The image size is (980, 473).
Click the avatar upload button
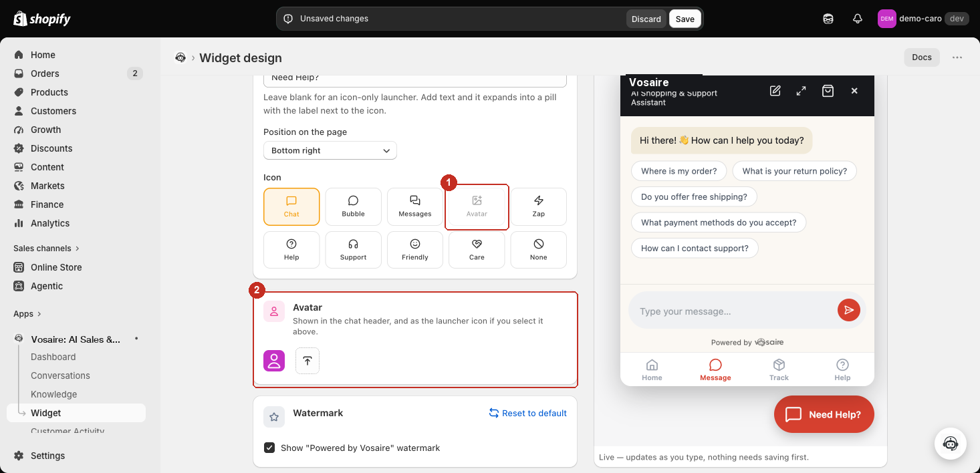(x=308, y=361)
